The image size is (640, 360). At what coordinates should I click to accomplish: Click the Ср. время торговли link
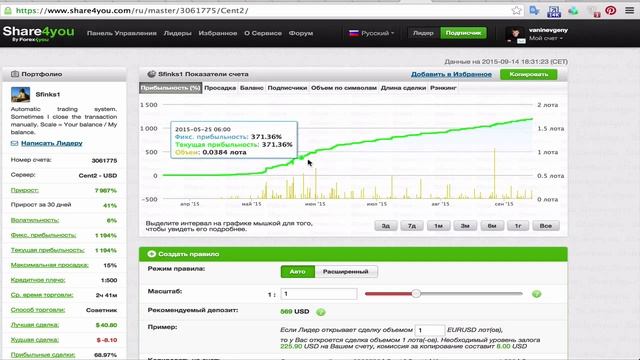(42, 295)
